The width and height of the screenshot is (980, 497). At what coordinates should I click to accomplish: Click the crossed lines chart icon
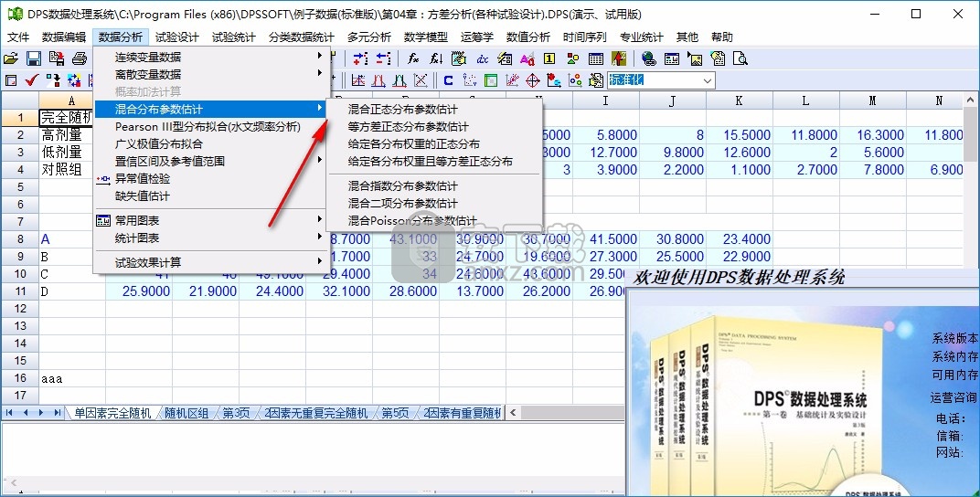pyautogui.click(x=421, y=80)
